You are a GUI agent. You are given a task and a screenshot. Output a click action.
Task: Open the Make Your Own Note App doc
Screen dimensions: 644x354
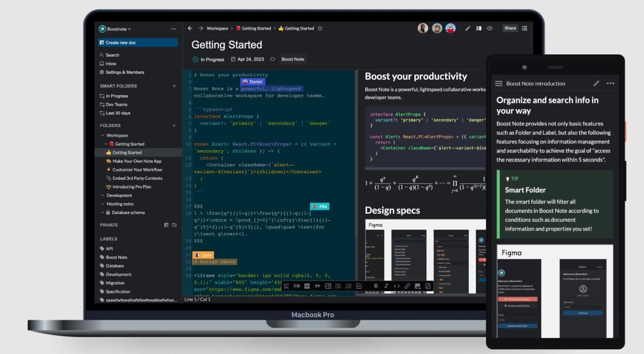point(134,161)
